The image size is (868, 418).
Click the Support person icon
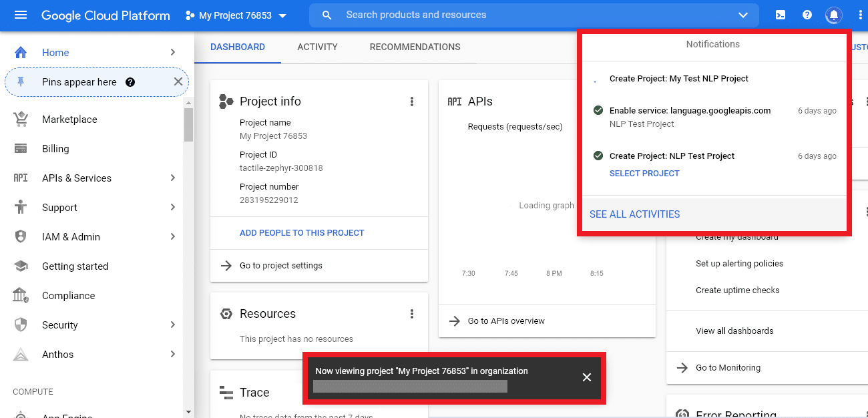pyautogui.click(x=21, y=208)
